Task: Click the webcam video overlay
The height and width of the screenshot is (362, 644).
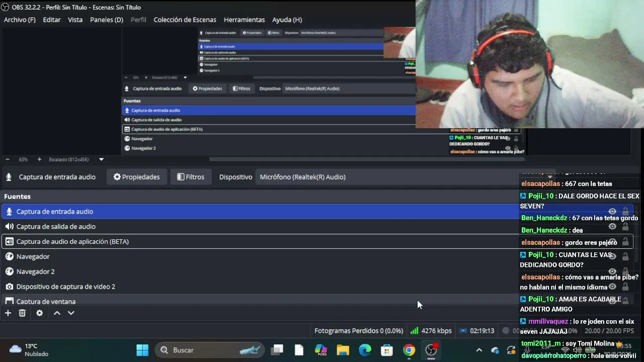Action: pyautogui.click(x=529, y=64)
